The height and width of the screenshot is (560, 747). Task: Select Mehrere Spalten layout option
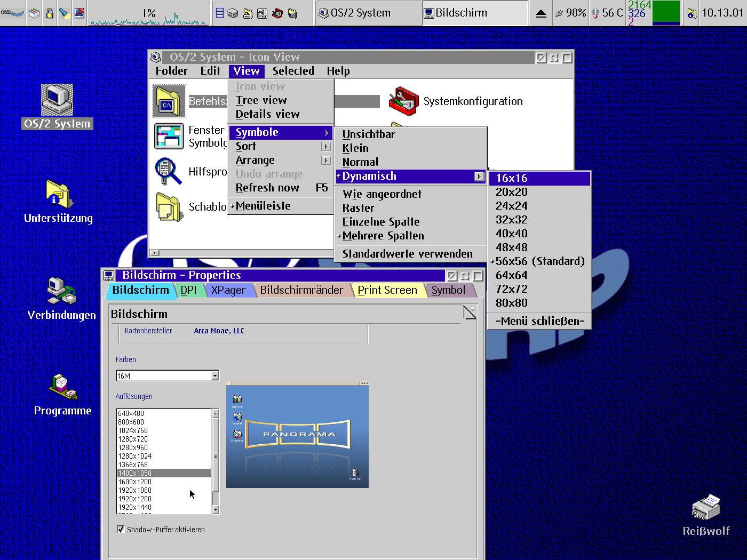[x=411, y=236]
